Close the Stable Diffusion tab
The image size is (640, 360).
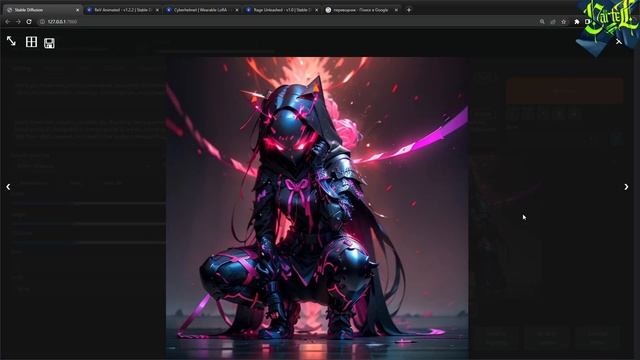78,10
